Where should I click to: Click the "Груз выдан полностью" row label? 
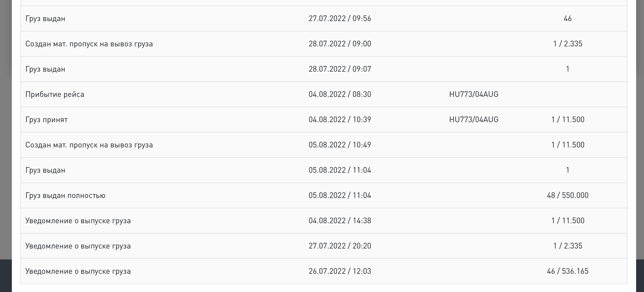(x=65, y=196)
